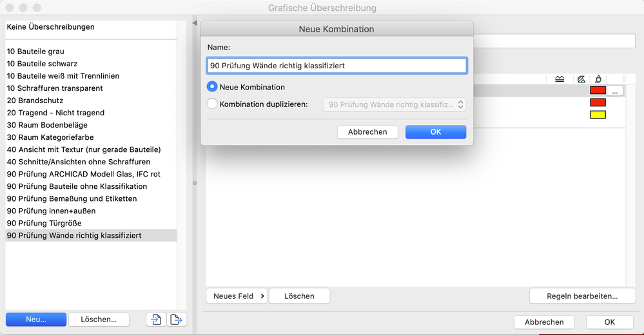The width and height of the screenshot is (644, 335).
Task: Open the Kombination duplizieren dropdown
Action: click(395, 104)
